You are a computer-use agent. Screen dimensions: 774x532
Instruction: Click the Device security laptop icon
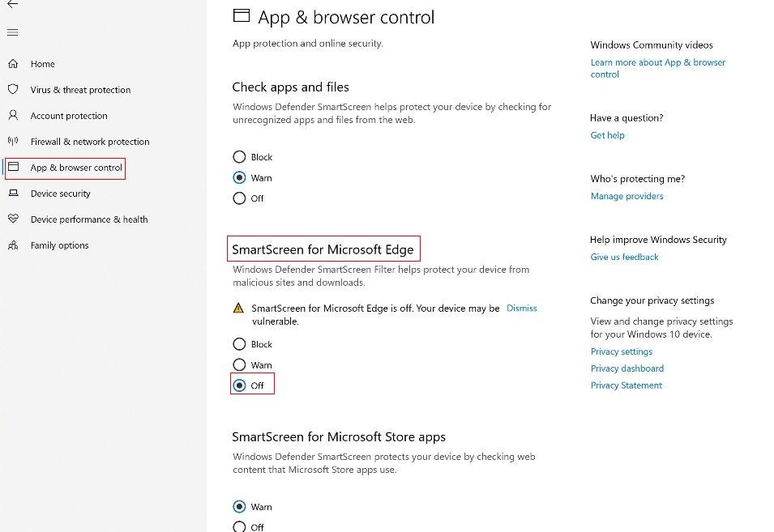tap(13, 194)
